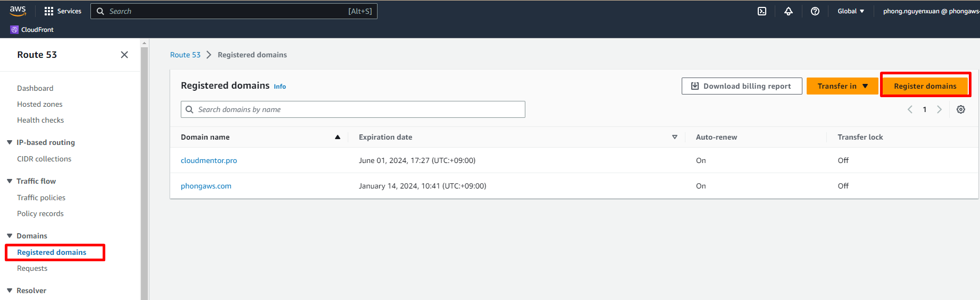Click the Register domains button
The width and height of the screenshot is (980, 300).
point(925,86)
